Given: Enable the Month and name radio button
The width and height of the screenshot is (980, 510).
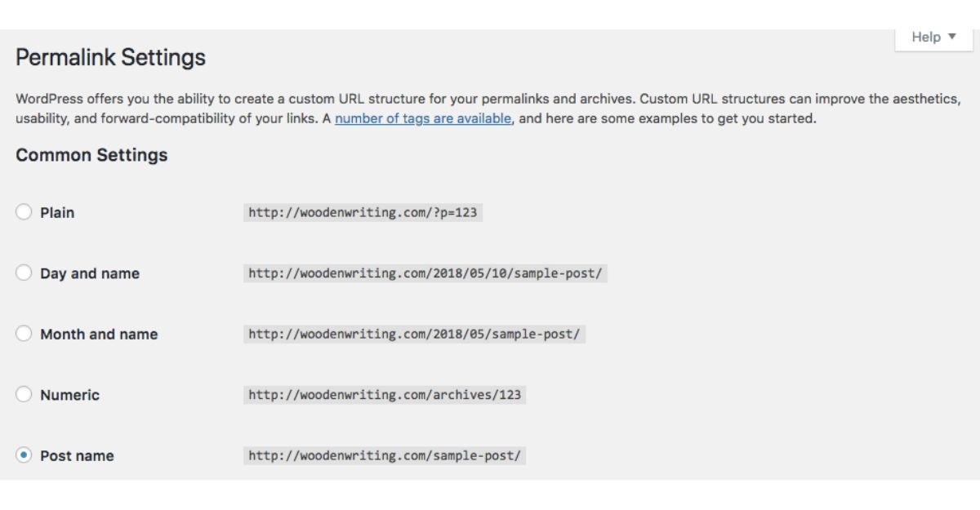Looking at the screenshot, I should click(x=24, y=334).
